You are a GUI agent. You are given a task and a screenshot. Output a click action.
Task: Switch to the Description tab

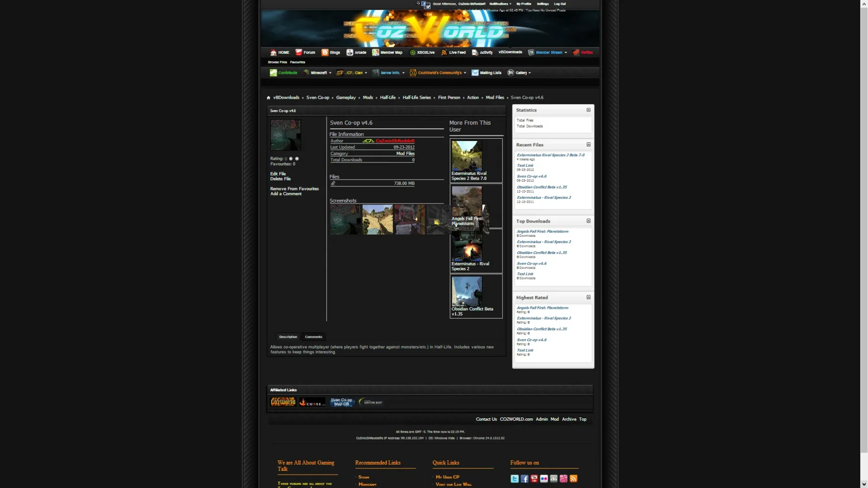click(x=288, y=337)
